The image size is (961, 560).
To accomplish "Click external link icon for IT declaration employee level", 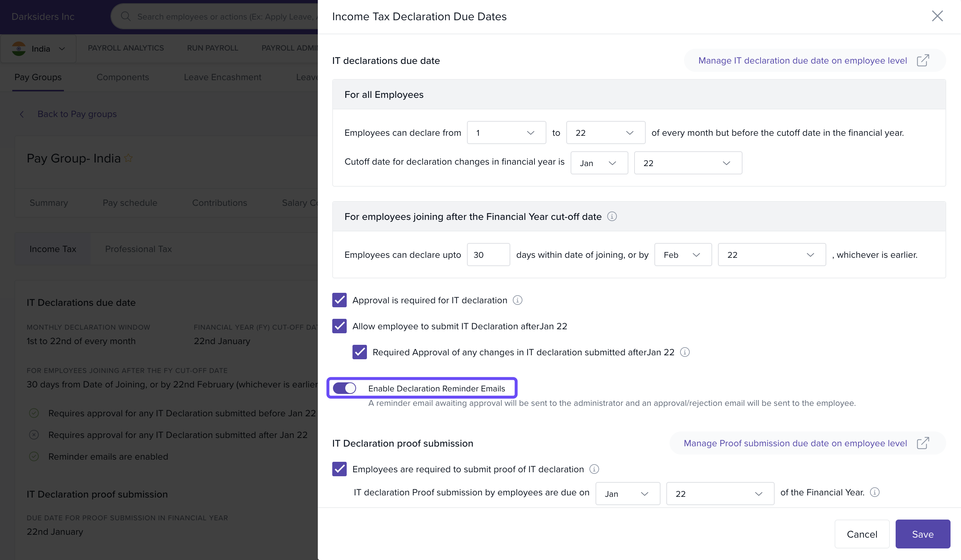I will (922, 61).
